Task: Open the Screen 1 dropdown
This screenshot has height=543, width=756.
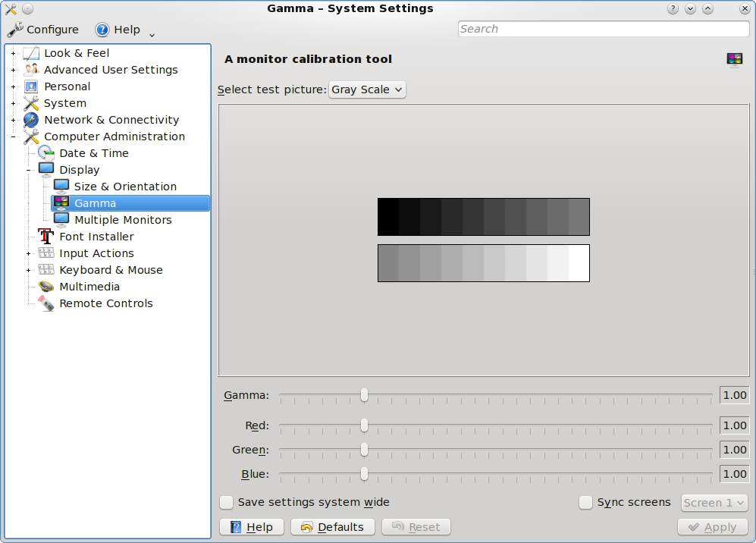Action: point(714,503)
